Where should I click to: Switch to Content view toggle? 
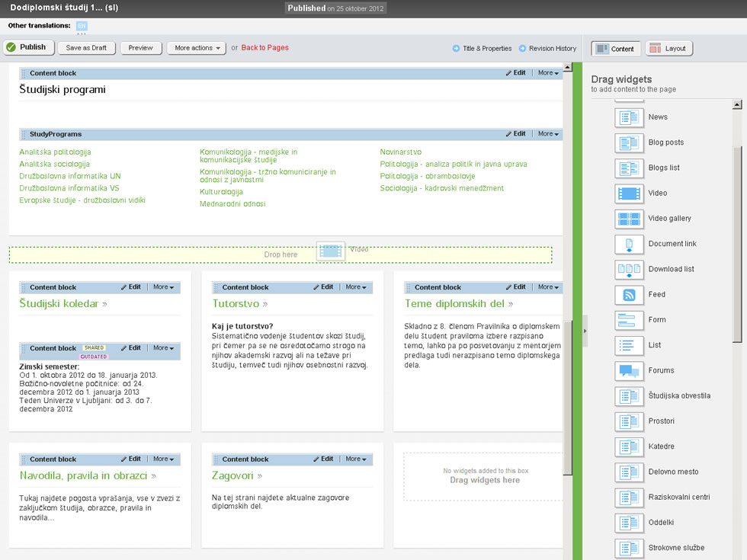coord(616,49)
